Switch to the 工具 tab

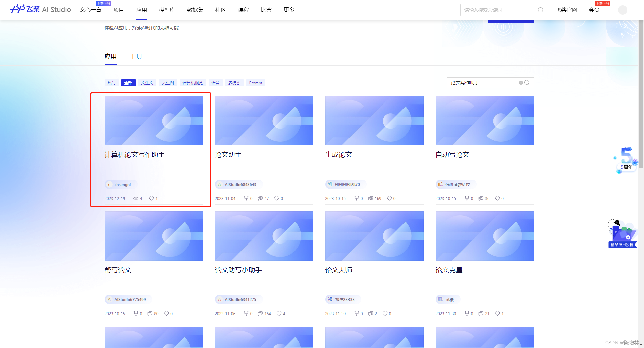pyautogui.click(x=136, y=56)
